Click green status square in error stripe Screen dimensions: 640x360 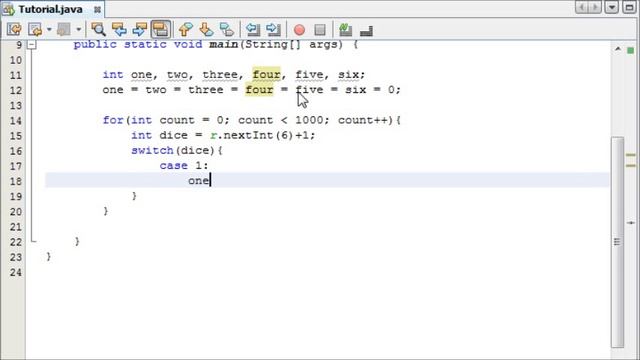631,50
